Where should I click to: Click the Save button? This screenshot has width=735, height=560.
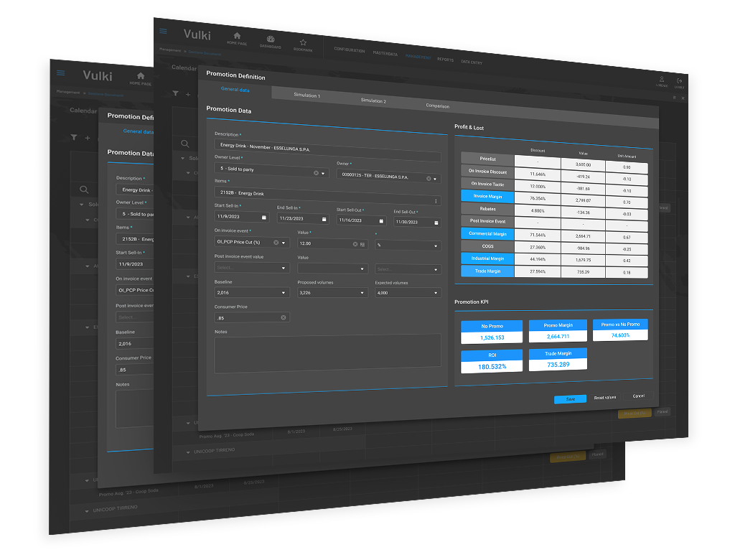pos(570,399)
